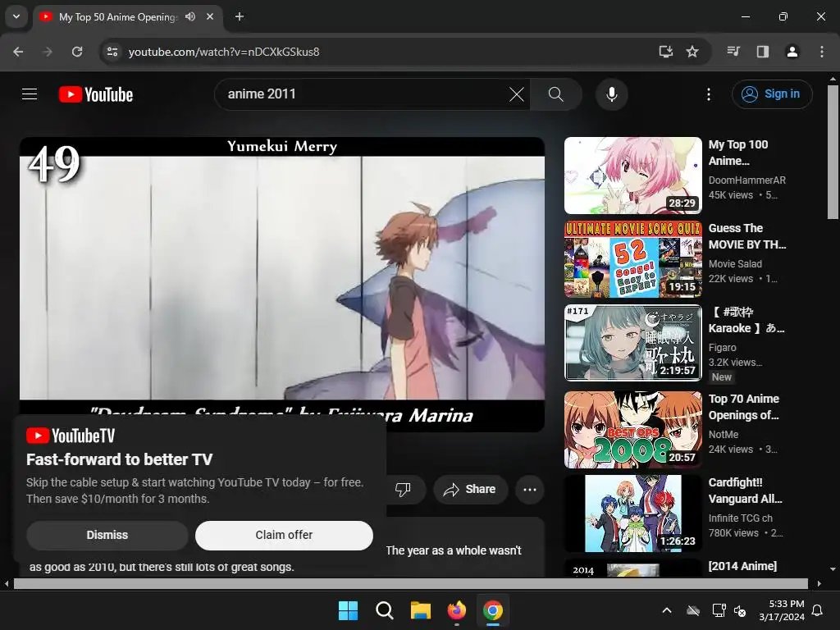
Task: Click the address bar URL
Action: pyautogui.click(x=224, y=52)
